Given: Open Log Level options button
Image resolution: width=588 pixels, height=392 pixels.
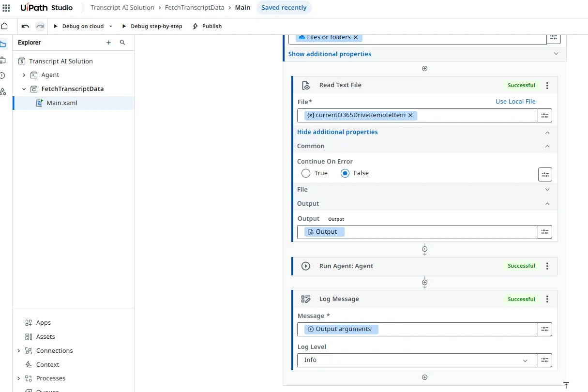Looking at the screenshot, I should click(545, 360).
